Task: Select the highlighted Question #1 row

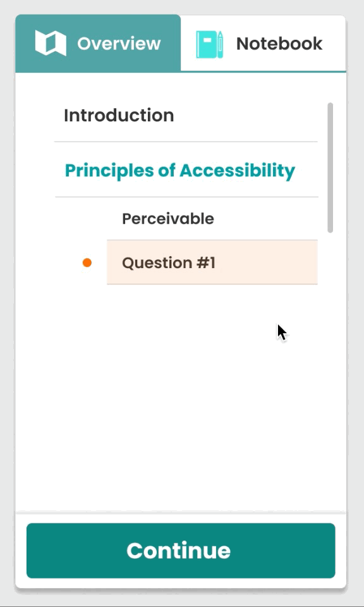Action: (x=212, y=262)
